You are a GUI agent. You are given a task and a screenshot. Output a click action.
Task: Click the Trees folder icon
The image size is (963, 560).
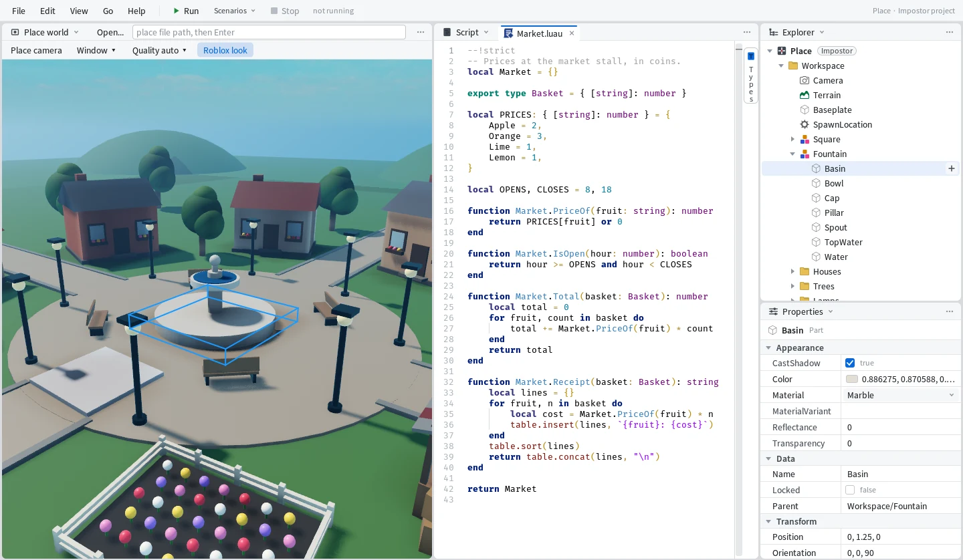[805, 286]
